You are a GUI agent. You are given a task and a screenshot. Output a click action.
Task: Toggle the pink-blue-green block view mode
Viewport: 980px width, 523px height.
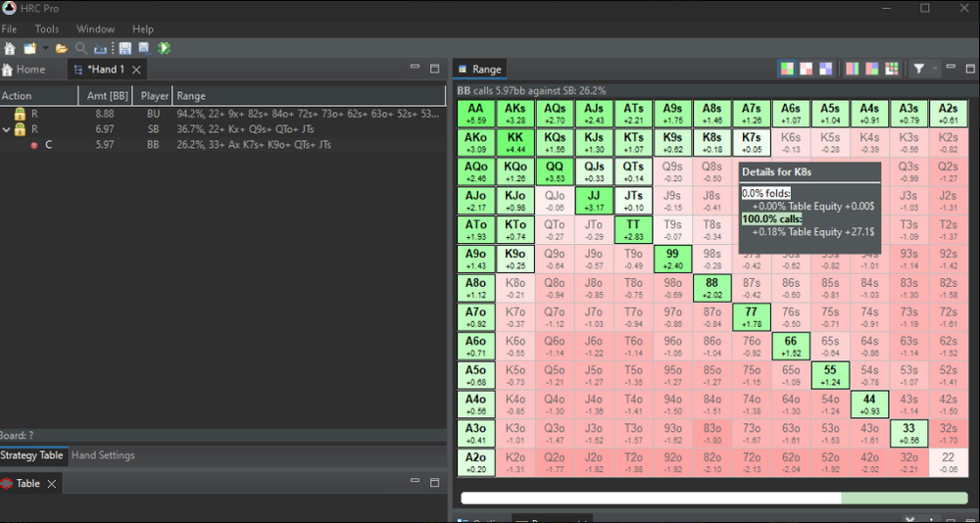pyautogui.click(x=872, y=69)
